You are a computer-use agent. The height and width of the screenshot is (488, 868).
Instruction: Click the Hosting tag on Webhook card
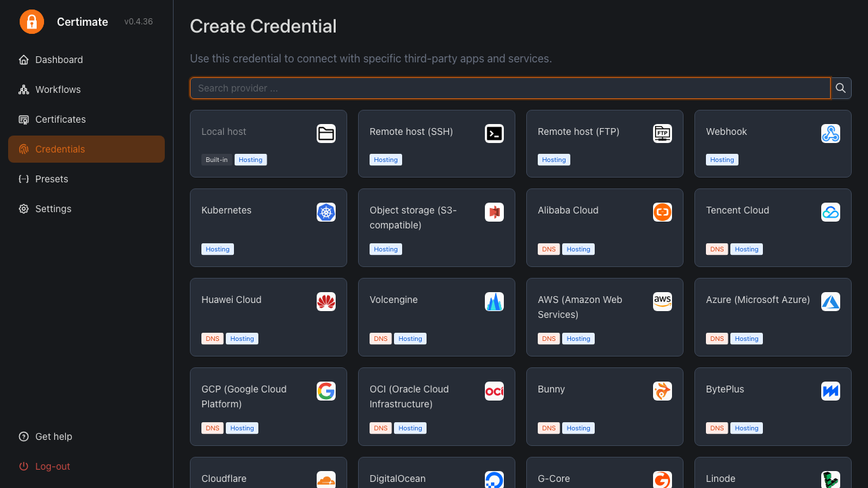722,160
